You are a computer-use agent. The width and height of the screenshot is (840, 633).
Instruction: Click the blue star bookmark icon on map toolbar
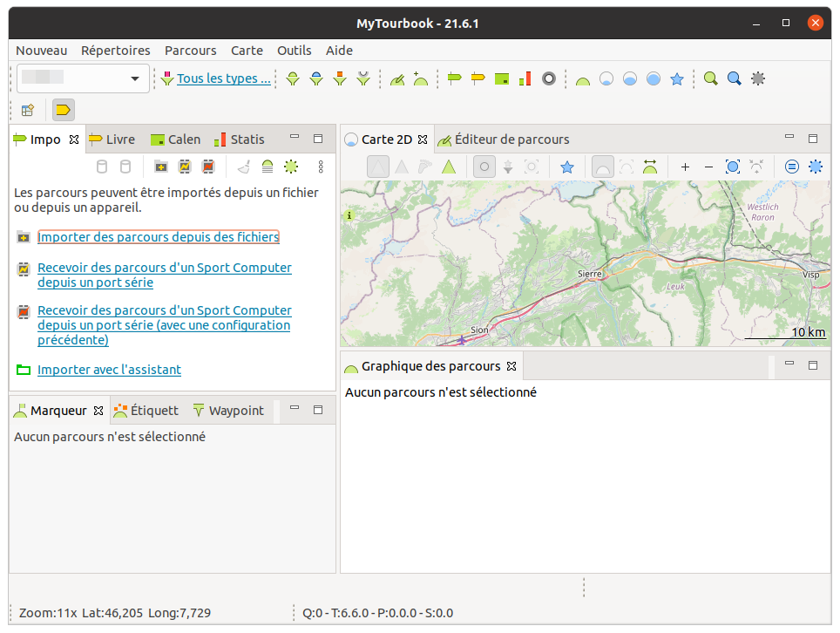coord(567,167)
